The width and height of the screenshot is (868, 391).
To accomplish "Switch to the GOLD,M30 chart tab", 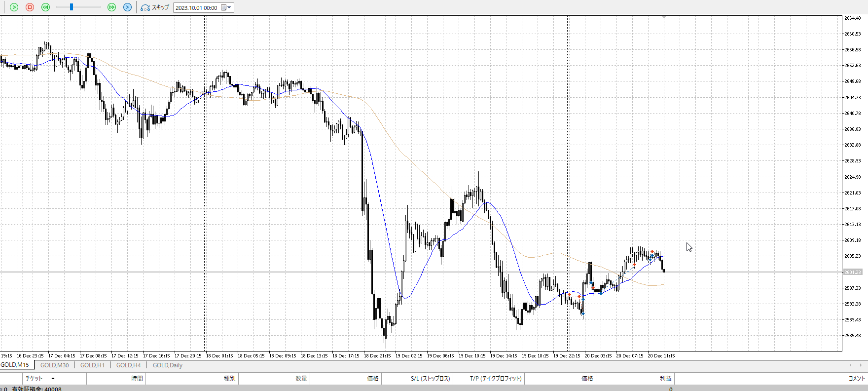I will pyautogui.click(x=54, y=365).
